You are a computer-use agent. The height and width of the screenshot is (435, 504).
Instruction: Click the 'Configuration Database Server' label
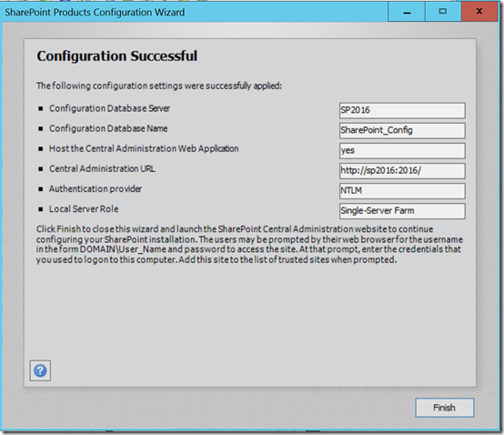(x=109, y=108)
